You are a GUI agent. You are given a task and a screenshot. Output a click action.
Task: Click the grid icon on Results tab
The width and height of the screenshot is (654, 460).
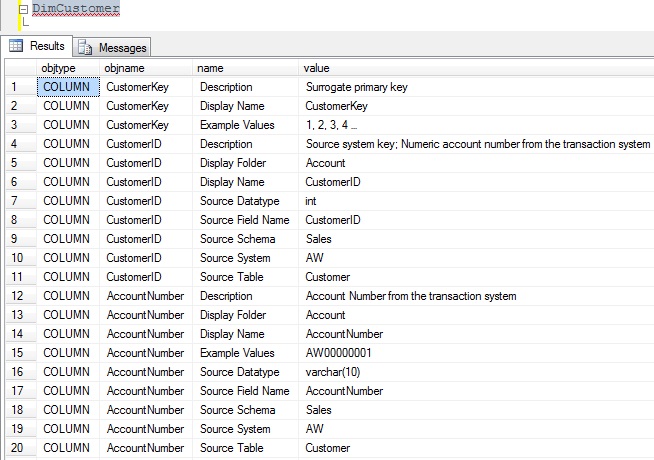[x=16, y=46]
